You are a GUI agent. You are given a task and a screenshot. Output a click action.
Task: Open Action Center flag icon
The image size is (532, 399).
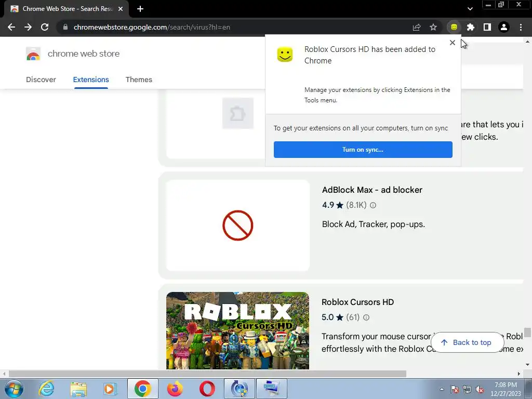click(x=455, y=389)
